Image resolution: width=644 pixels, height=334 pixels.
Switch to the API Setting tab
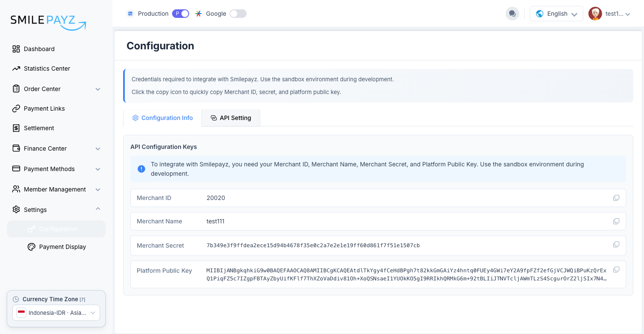(231, 118)
